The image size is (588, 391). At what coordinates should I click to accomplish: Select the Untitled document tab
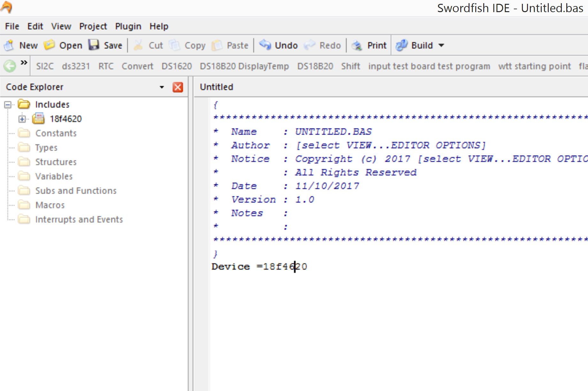(x=217, y=87)
